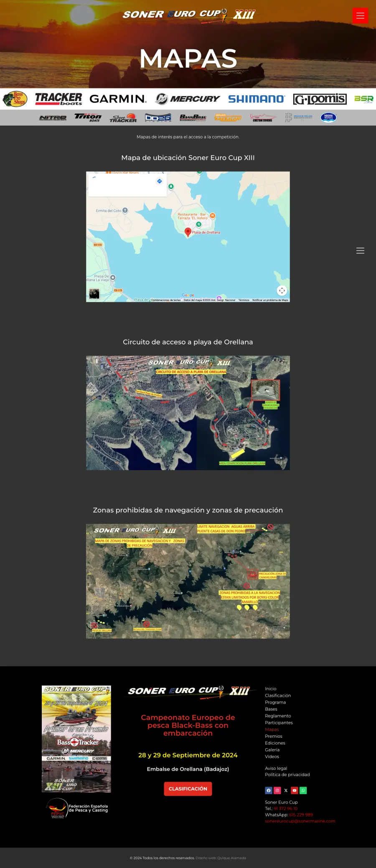Screen dimensions: 376x868
Task: Open the Política de privacidad link
Action: pyautogui.click(x=287, y=774)
